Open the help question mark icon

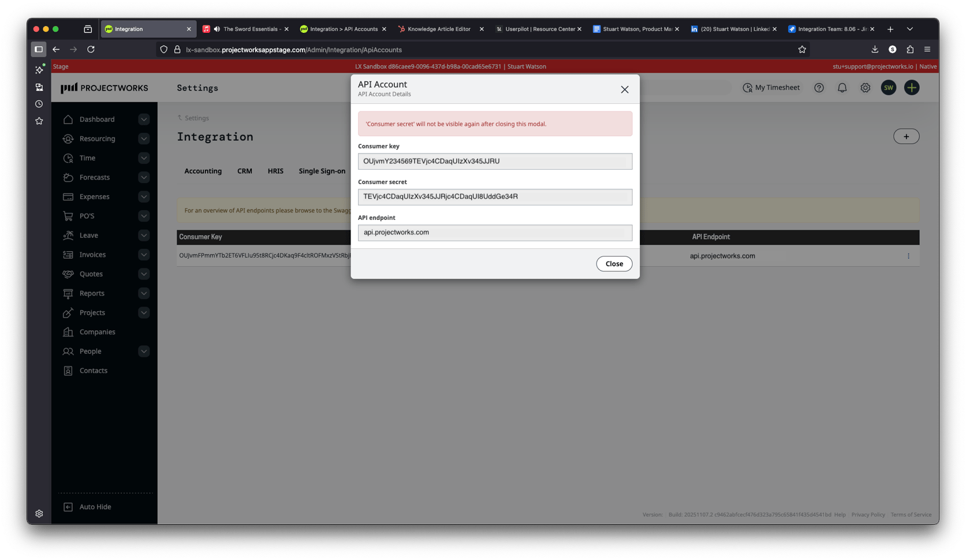pos(819,88)
